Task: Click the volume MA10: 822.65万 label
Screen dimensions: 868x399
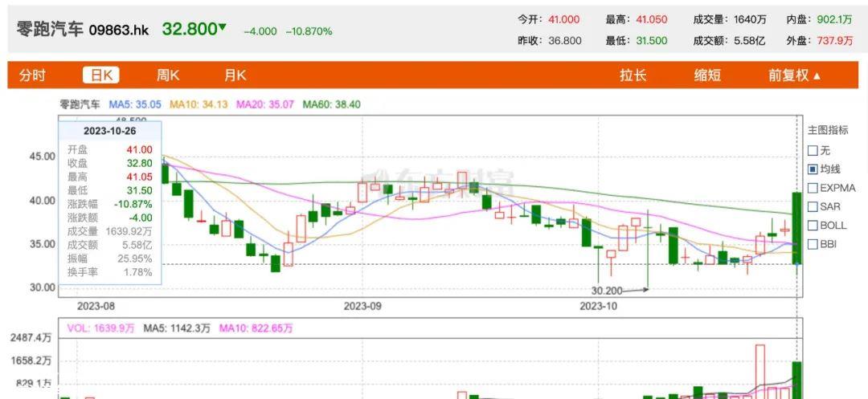Action: click(x=256, y=328)
